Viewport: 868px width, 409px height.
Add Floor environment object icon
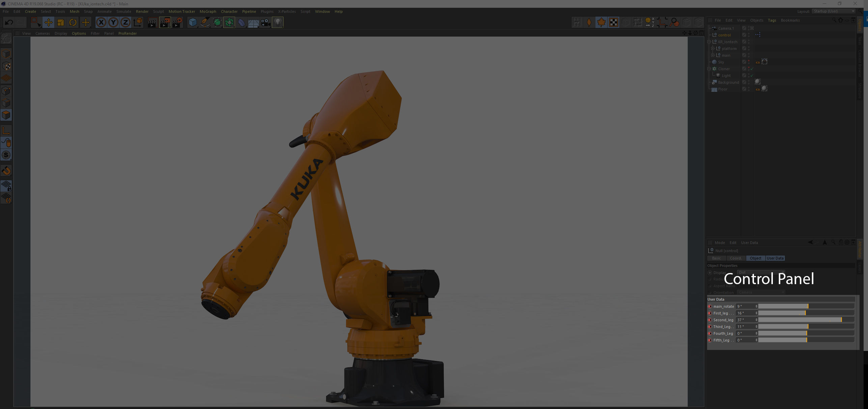coord(254,23)
